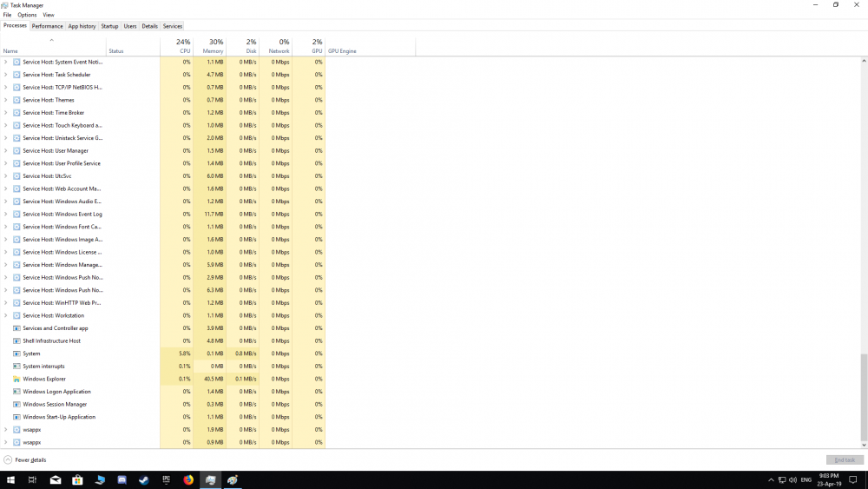Sort processes by the CPU column header

[x=176, y=47]
